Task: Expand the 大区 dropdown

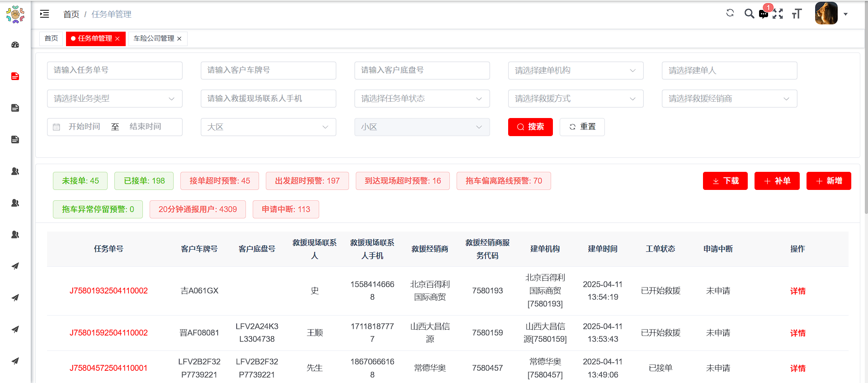Action: [268, 127]
